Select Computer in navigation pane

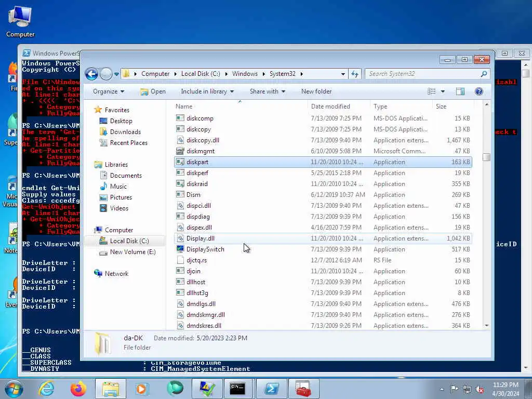coord(119,230)
